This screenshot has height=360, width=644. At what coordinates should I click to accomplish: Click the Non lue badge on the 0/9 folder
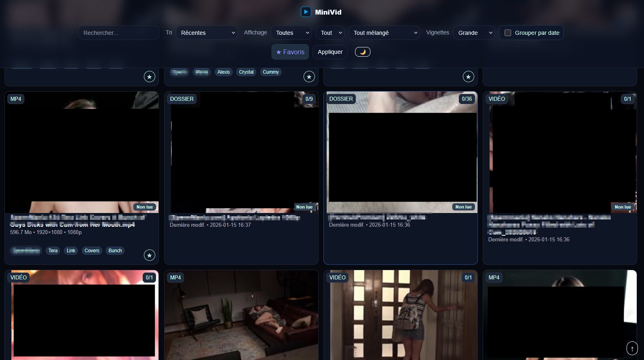click(304, 207)
